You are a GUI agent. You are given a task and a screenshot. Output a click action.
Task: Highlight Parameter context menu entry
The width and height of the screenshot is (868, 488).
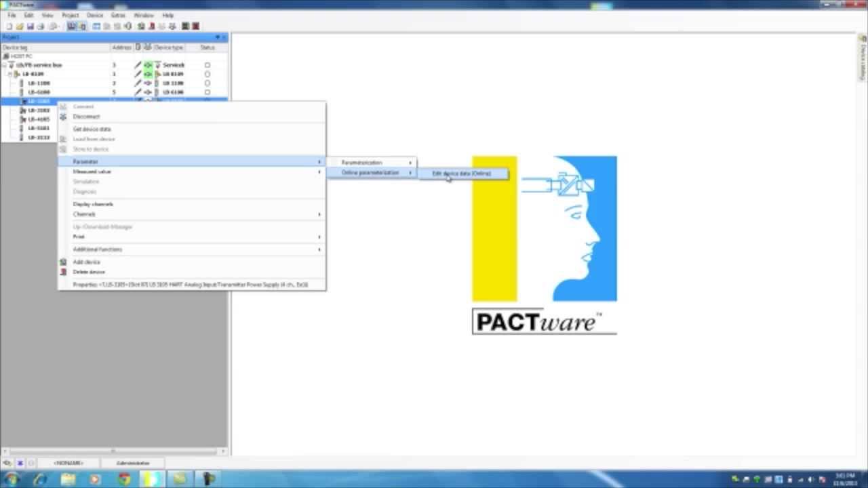pos(192,161)
